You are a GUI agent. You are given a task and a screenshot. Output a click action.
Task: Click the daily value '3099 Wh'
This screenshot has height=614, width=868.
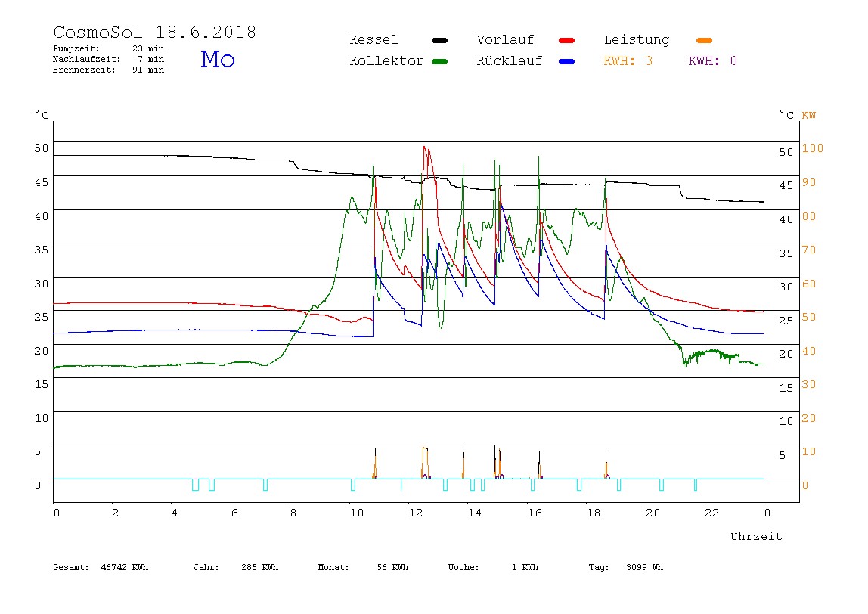[x=645, y=567]
